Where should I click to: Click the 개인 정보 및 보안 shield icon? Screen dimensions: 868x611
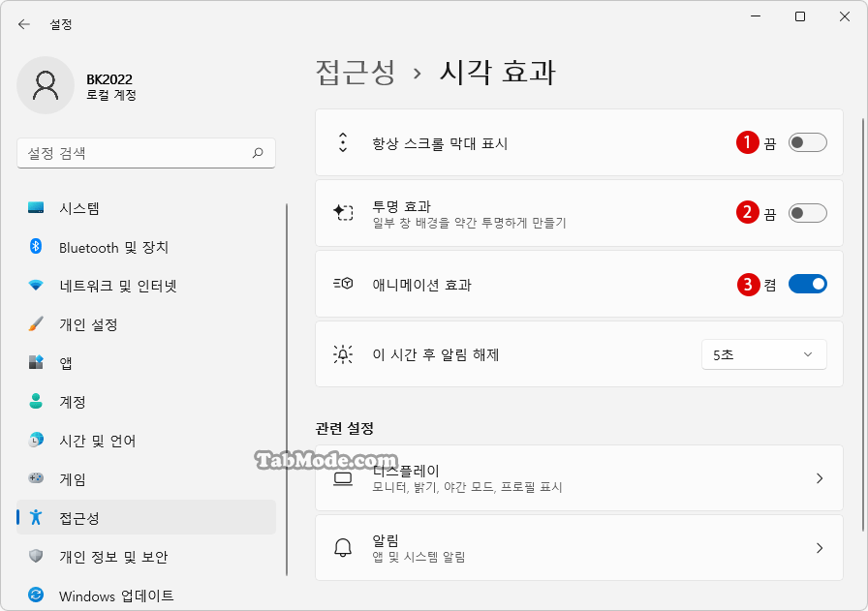(x=36, y=556)
